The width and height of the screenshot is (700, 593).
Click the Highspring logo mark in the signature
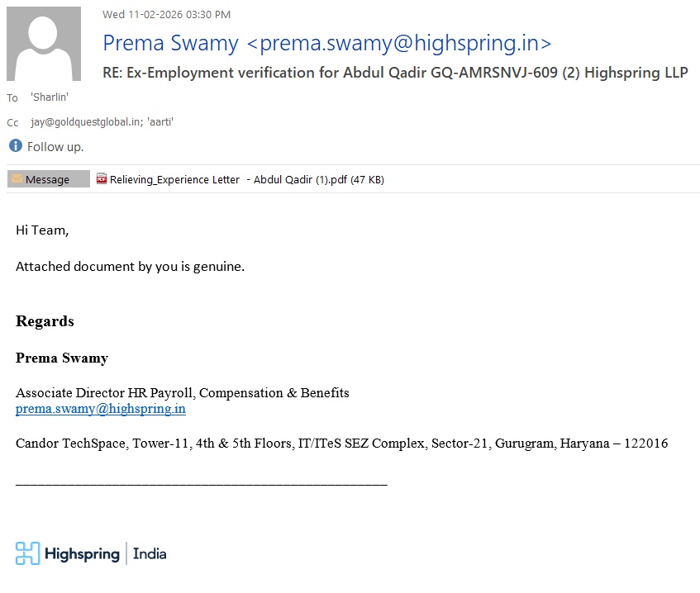point(27,553)
